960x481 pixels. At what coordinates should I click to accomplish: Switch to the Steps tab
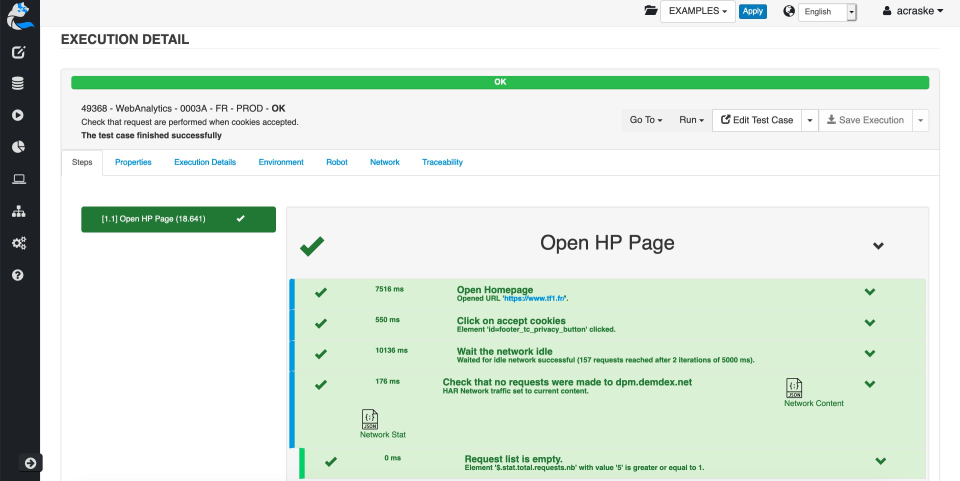(x=82, y=163)
